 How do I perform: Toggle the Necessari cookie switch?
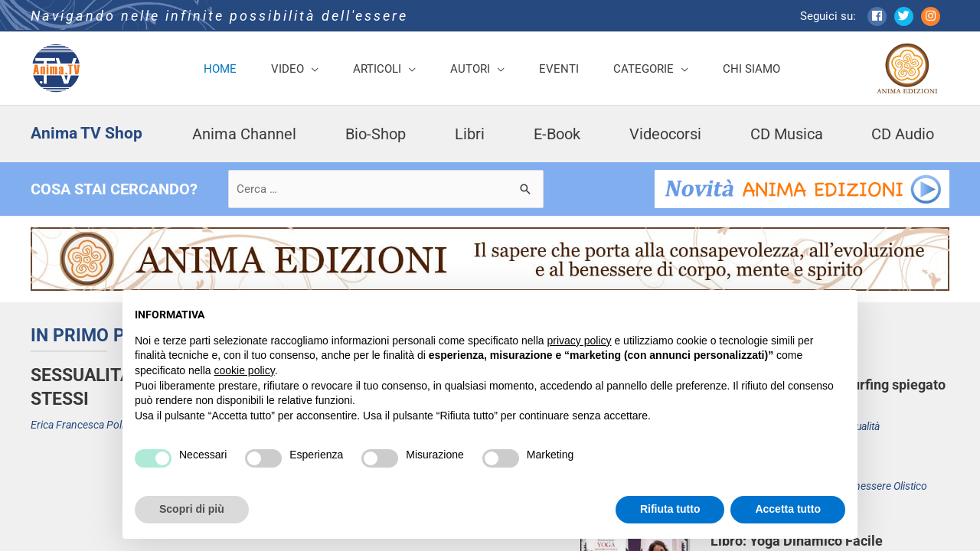[153, 458]
